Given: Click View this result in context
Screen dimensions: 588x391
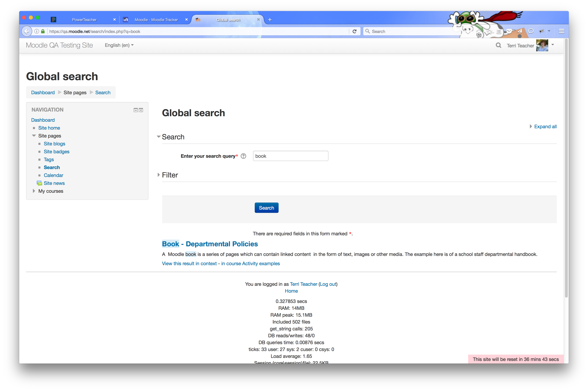Looking at the screenshot, I should [189, 264].
